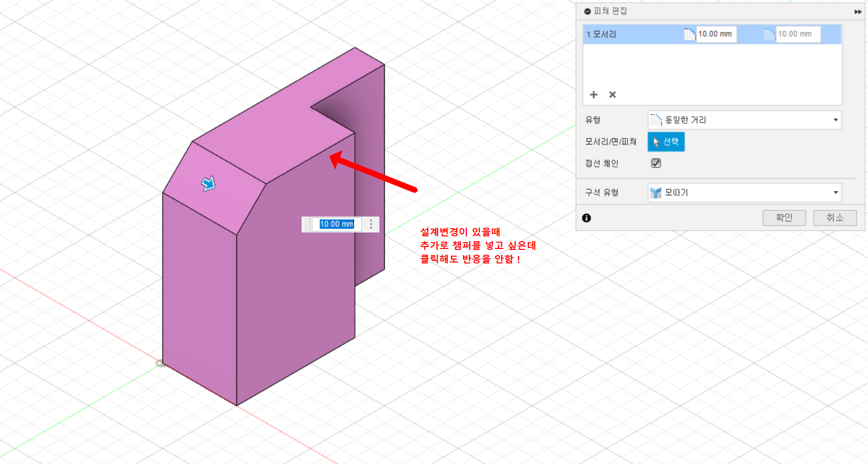The width and height of the screenshot is (868, 464).
Task: Click the disabled second 10.00 mm field
Action: [x=798, y=34]
